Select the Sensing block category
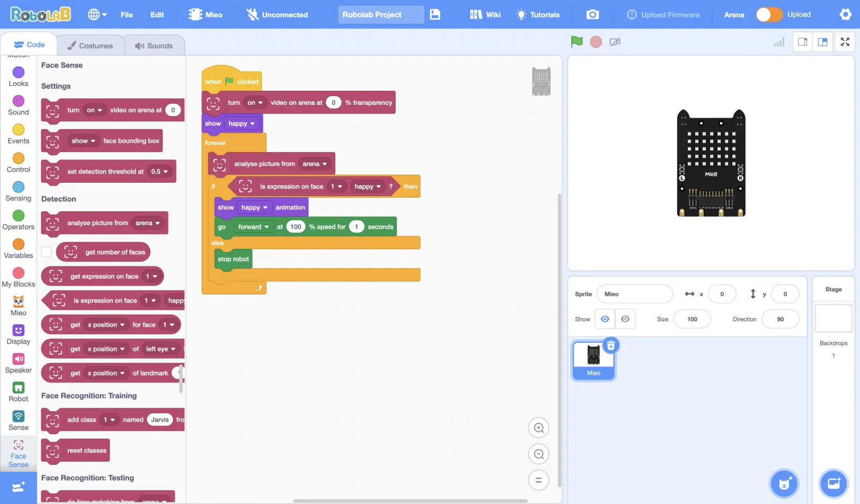Image resolution: width=860 pixels, height=504 pixels. pos(18,191)
